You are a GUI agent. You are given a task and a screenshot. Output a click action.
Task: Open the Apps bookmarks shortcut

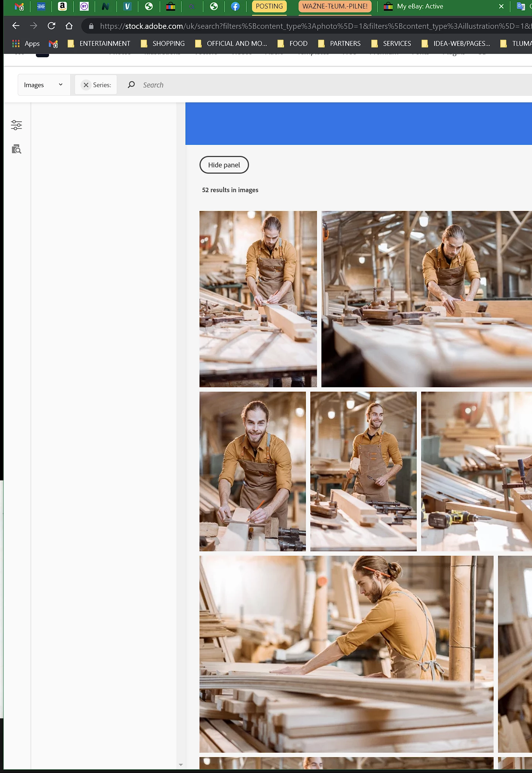click(26, 44)
